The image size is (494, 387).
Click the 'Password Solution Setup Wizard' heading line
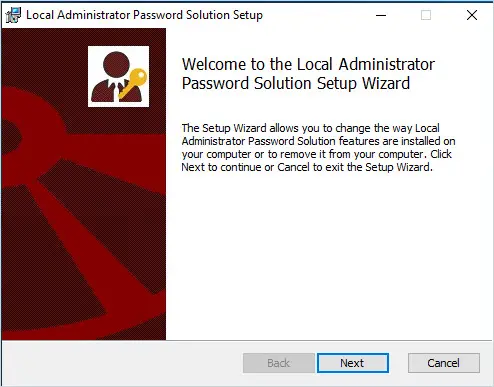tap(296, 83)
